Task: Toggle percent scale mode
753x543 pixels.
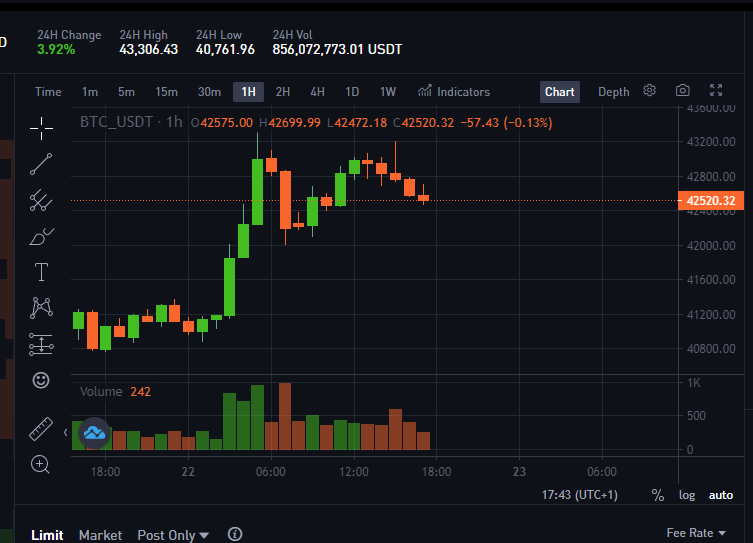Action: 657,495
